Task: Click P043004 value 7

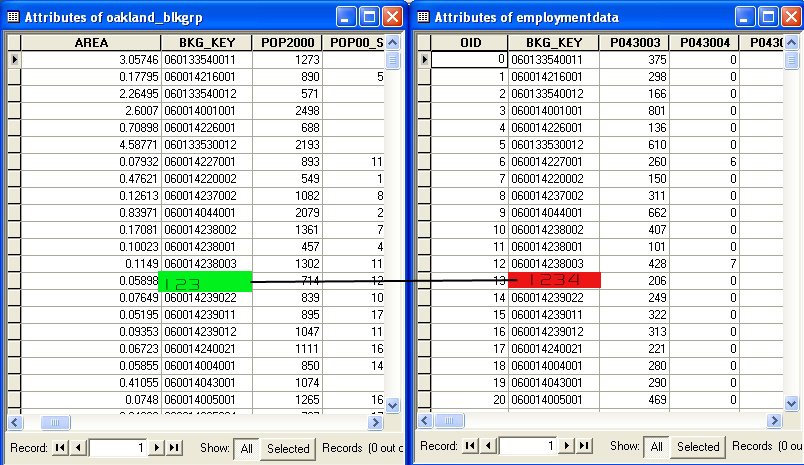Action: tap(705, 264)
